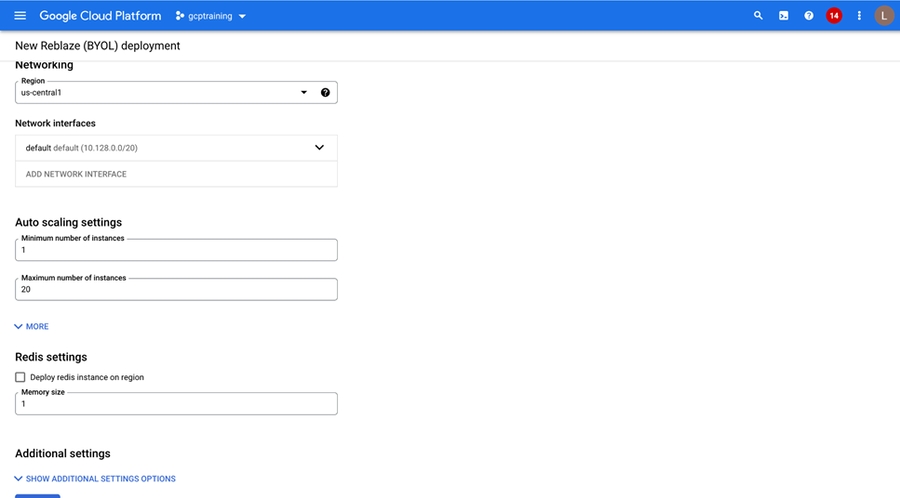Open the three-dot settings menu
Image resolution: width=900 pixels, height=498 pixels.
click(859, 16)
